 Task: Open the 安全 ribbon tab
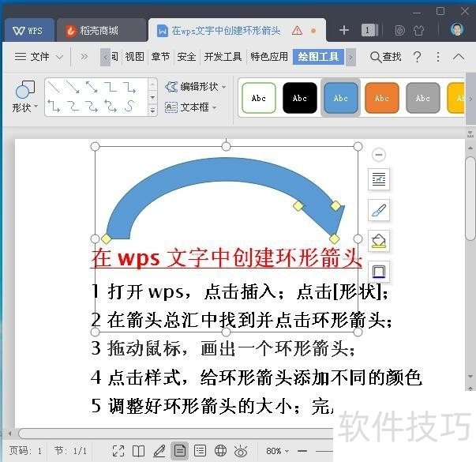[x=186, y=57]
